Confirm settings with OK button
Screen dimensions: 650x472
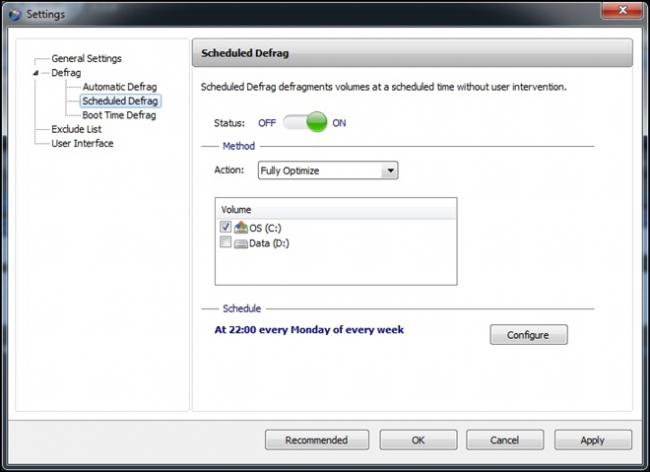click(418, 440)
